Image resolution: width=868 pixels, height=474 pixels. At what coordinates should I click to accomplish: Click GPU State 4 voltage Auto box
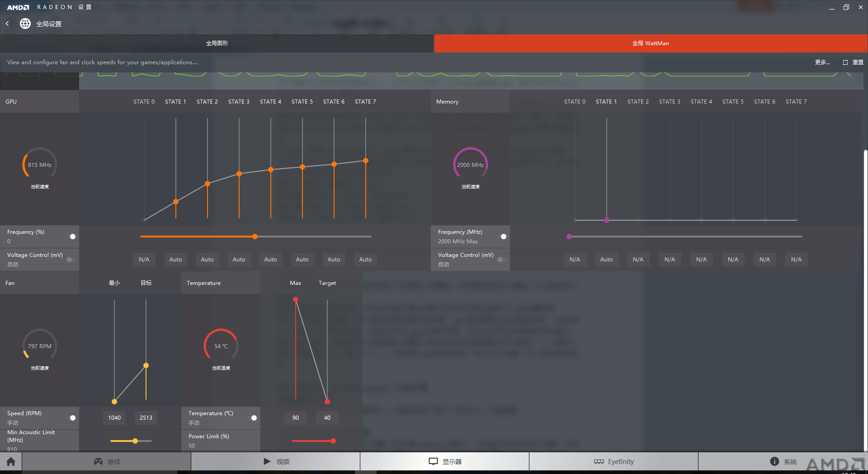(x=271, y=260)
